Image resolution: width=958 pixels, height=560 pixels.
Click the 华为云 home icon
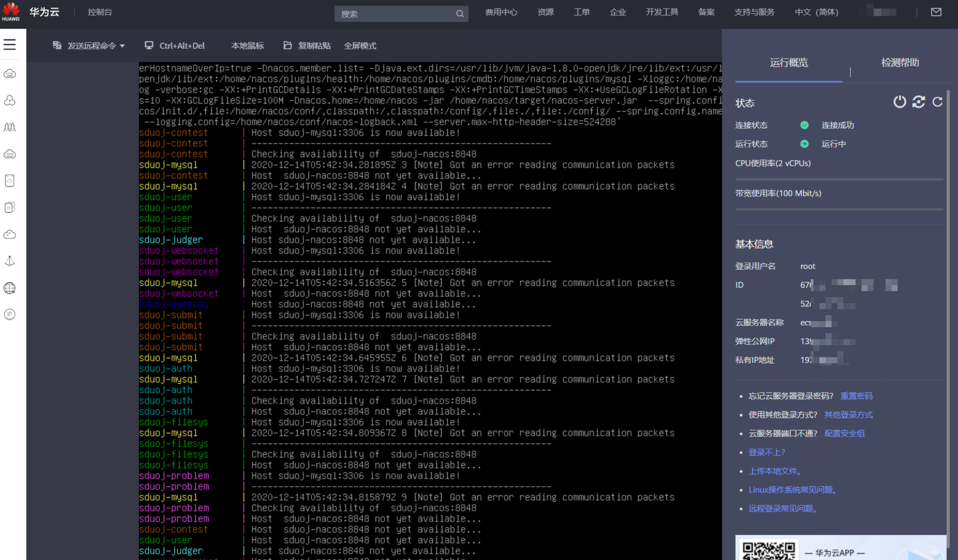11,12
